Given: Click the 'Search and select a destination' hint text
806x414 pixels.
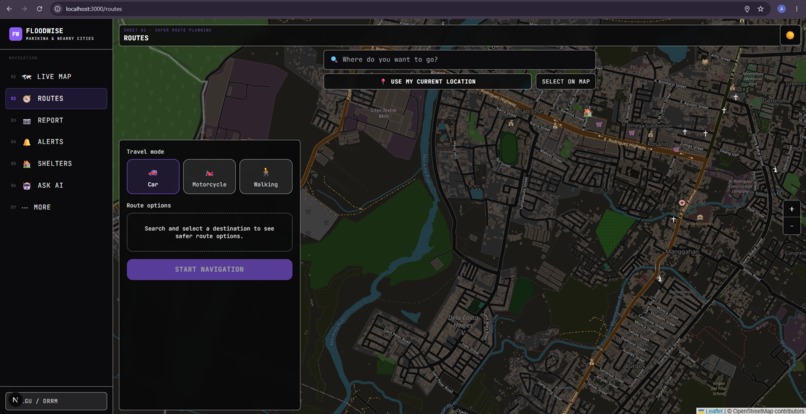Looking at the screenshot, I should pyautogui.click(x=209, y=232).
